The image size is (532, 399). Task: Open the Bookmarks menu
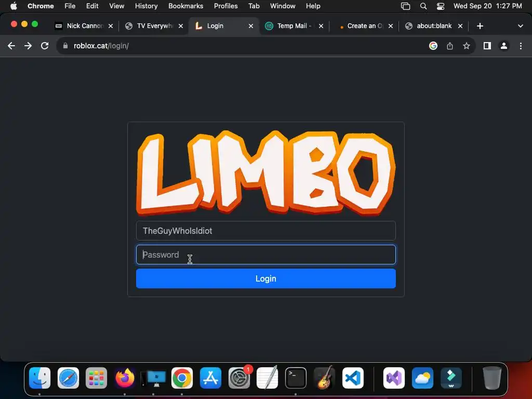[x=185, y=6]
